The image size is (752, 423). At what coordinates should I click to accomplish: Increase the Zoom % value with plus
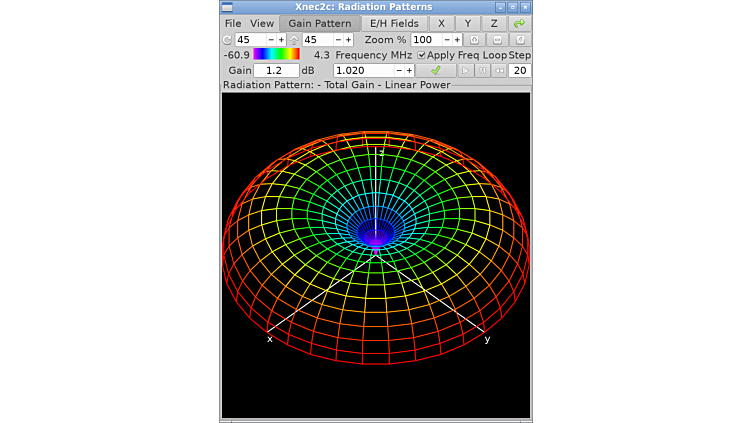coord(457,40)
